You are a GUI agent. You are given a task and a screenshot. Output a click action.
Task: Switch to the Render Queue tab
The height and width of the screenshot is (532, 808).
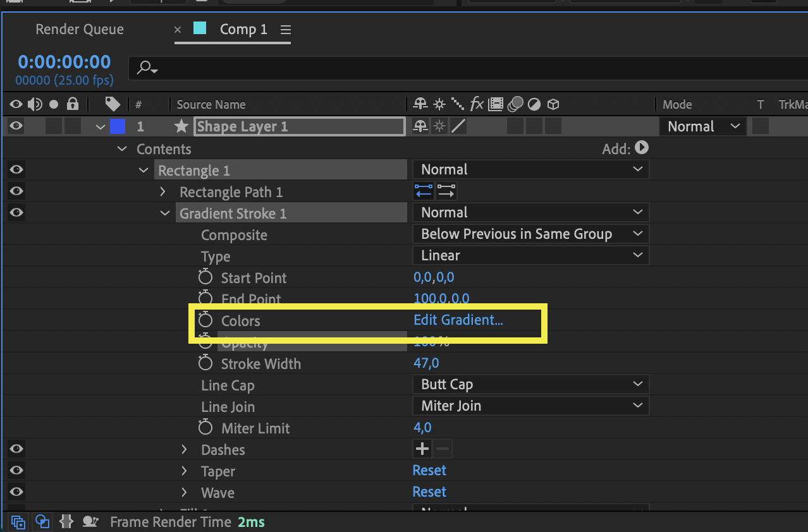click(80, 29)
